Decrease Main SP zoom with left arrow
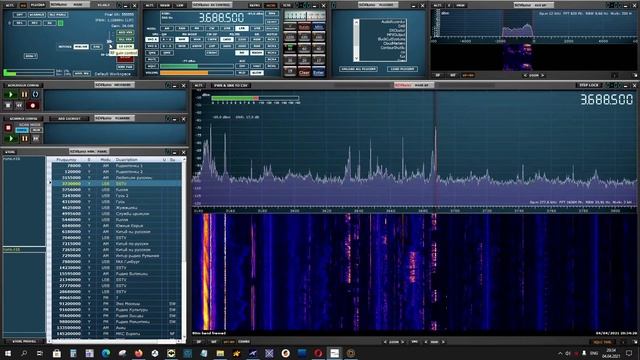The image size is (640, 360). [386, 342]
